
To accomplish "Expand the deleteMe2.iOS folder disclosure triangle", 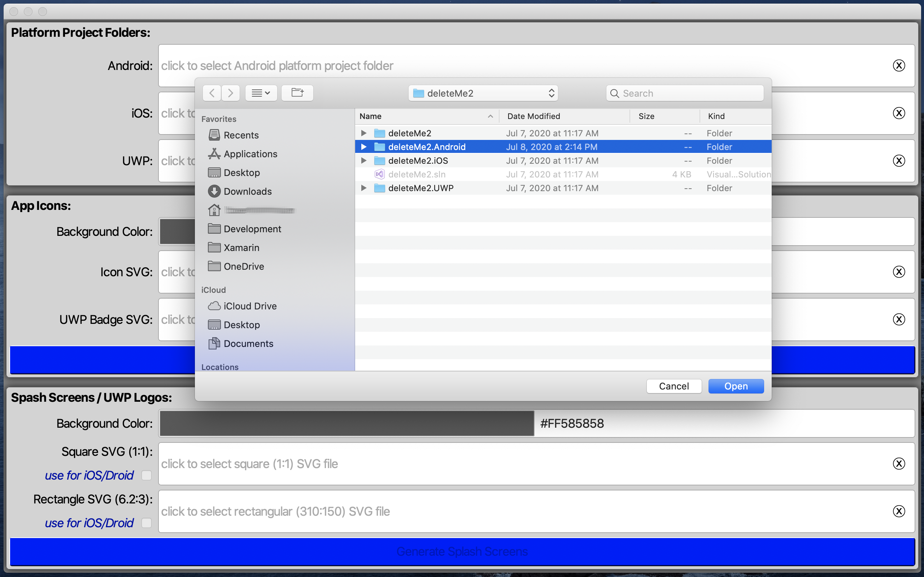I will (363, 161).
